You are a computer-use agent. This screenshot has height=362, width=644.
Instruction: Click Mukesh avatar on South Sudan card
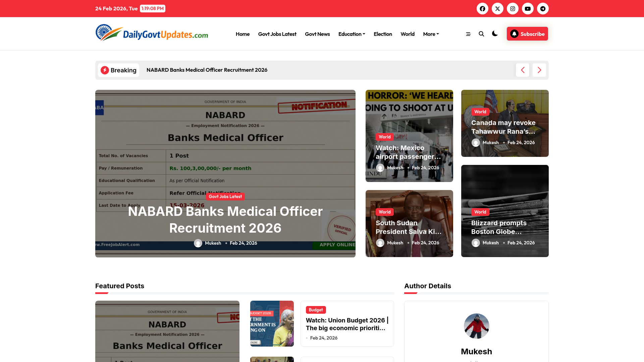[380, 243]
